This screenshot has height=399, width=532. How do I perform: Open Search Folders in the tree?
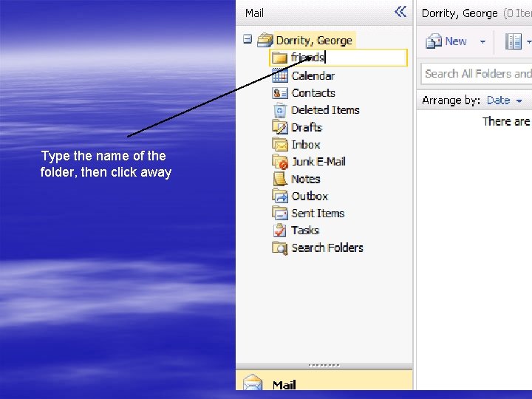(327, 248)
